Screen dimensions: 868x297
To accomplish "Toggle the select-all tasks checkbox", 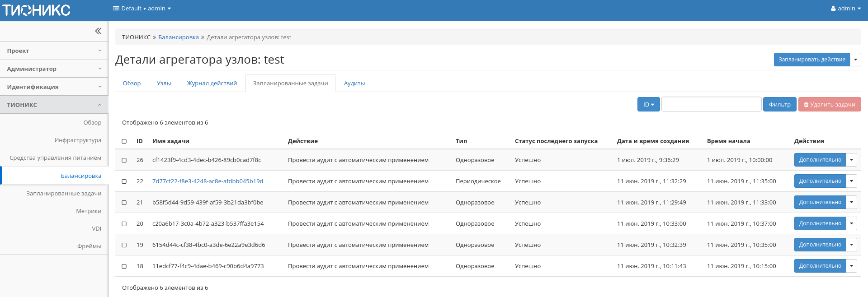I will pos(124,141).
